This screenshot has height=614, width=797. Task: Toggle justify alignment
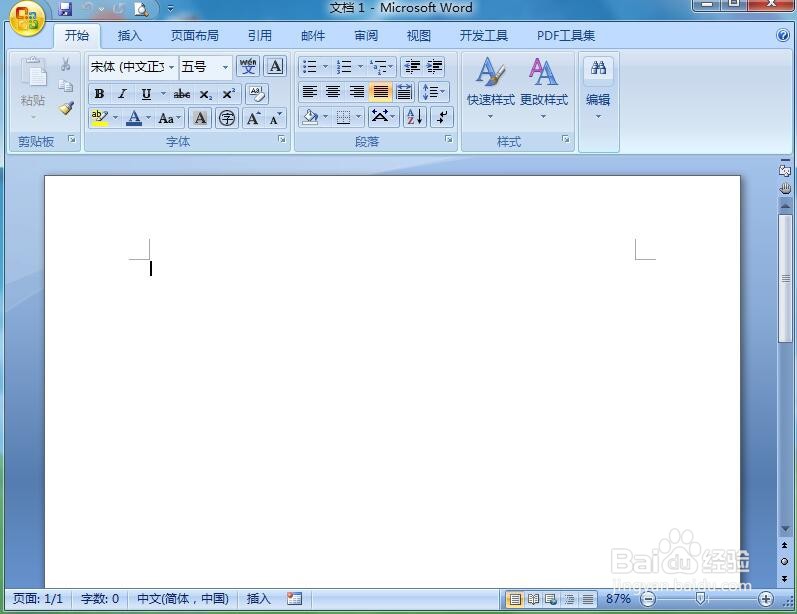click(x=380, y=92)
